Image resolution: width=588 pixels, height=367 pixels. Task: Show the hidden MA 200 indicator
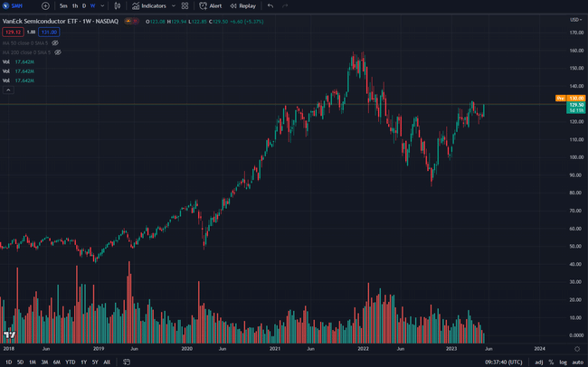(x=57, y=52)
